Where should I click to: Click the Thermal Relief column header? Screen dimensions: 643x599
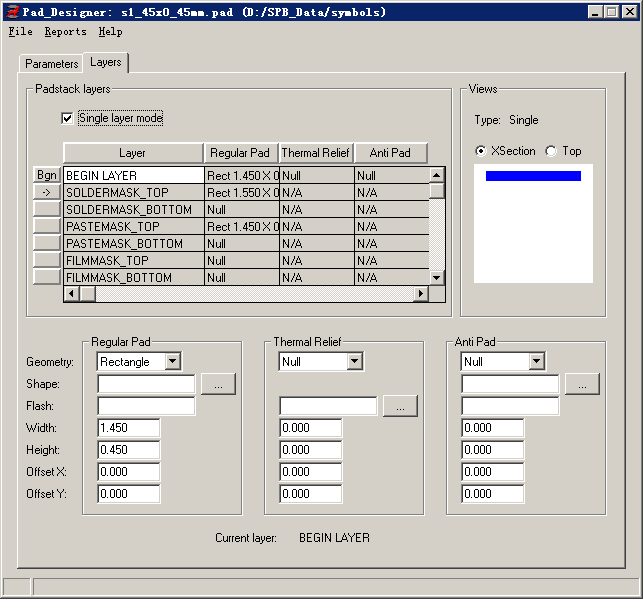pos(316,153)
